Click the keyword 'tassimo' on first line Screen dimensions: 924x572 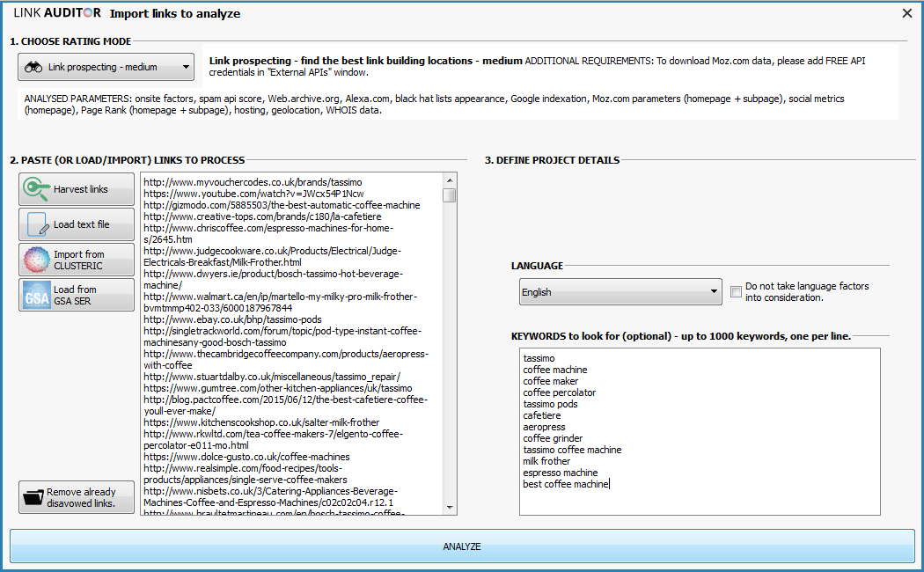click(539, 358)
